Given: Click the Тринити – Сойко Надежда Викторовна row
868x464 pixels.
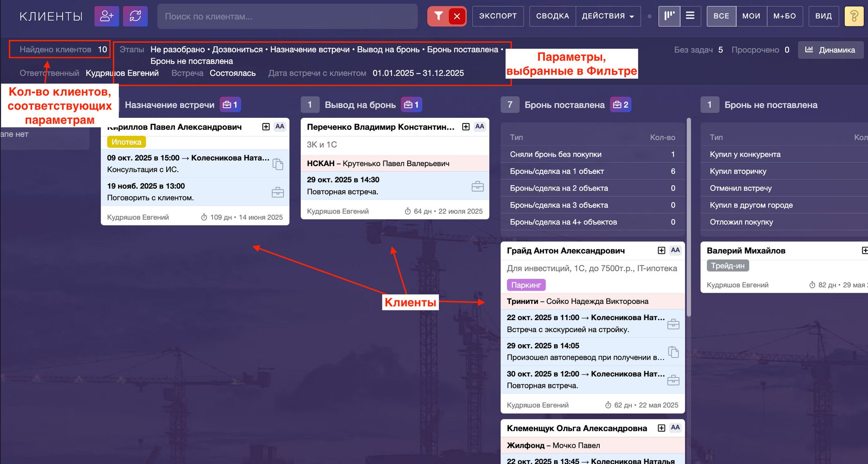Looking at the screenshot, I should pyautogui.click(x=592, y=301).
